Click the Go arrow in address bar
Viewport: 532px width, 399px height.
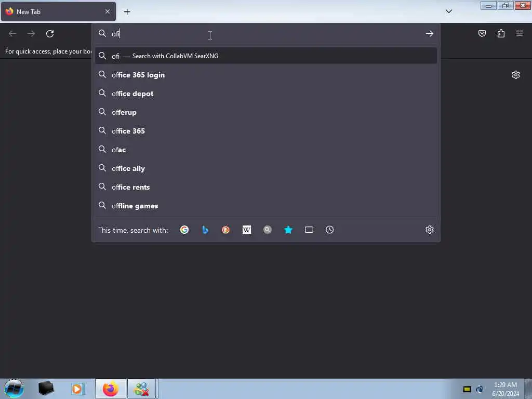[x=430, y=34]
